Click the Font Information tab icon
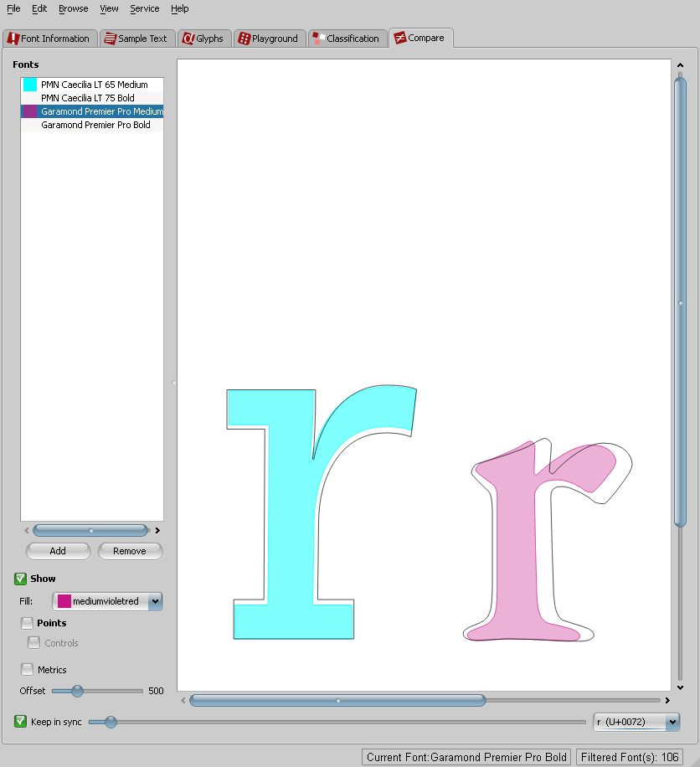This screenshot has height=767, width=700. (x=13, y=39)
